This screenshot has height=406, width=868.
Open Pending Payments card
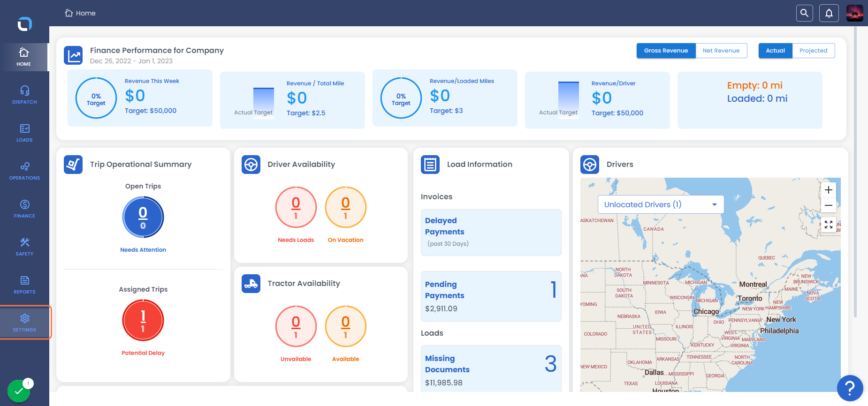491,296
